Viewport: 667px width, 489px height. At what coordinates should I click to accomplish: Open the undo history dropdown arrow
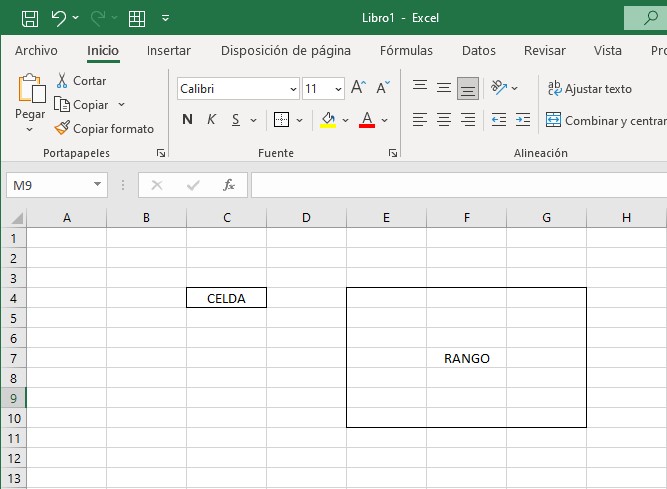pos(76,17)
